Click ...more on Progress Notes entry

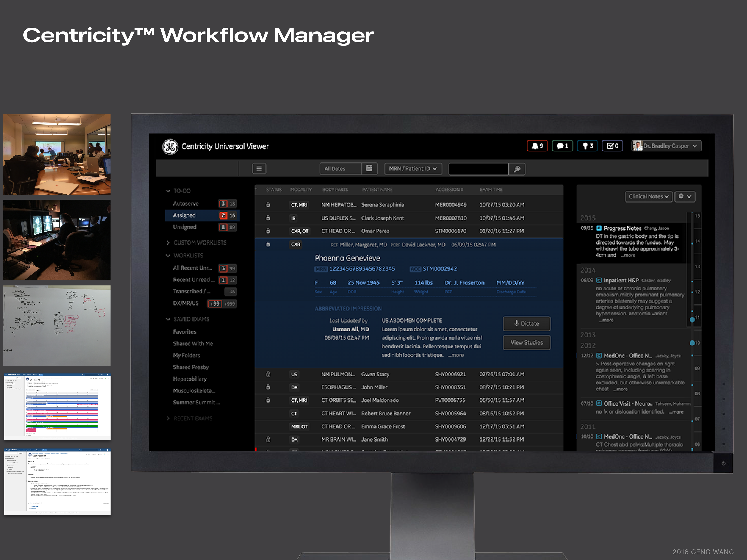(628, 255)
